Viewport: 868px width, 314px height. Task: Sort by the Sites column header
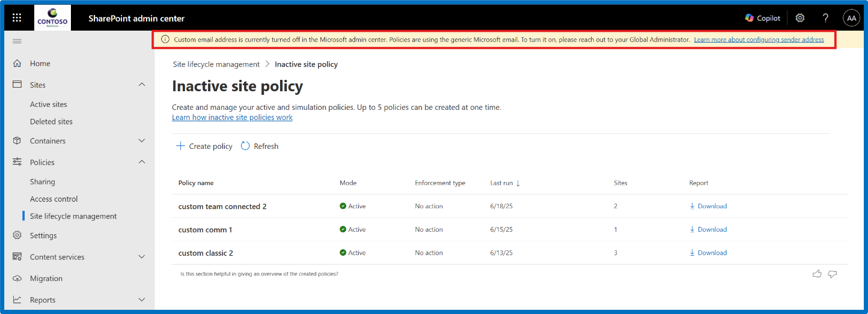pyautogui.click(x=620, y=183)
